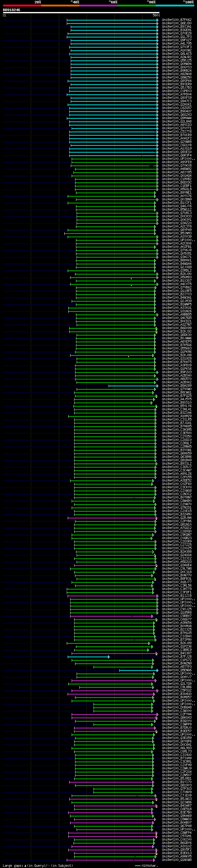Select the UniRef100_B9XS10 label
The height and width of the screenshot is (868, 197).
coord(177,403)
